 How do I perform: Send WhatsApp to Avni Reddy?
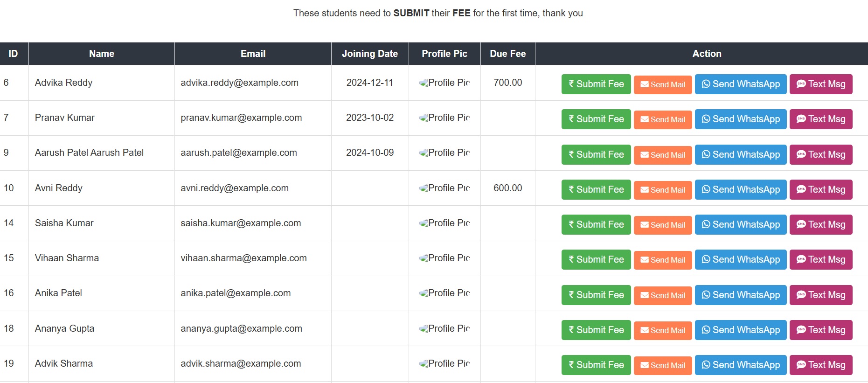741,189
